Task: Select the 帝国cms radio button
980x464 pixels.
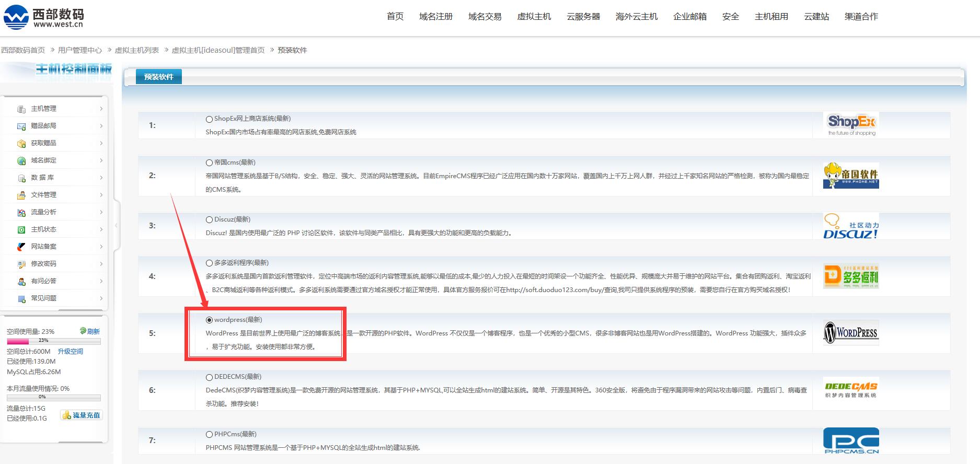Action: click(209, 163)
